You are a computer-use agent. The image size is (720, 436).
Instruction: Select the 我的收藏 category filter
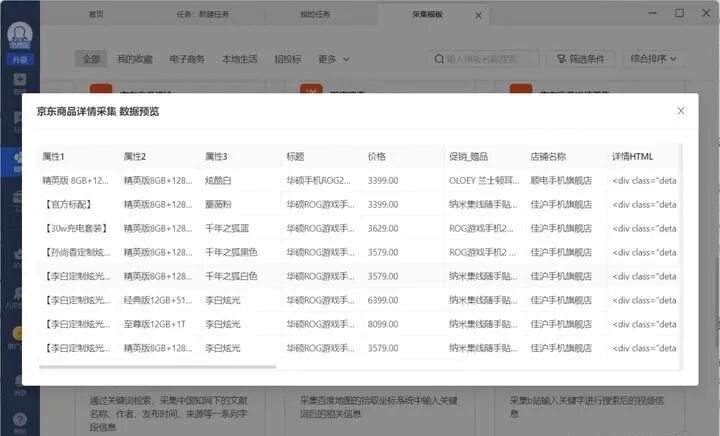point(135,59)
